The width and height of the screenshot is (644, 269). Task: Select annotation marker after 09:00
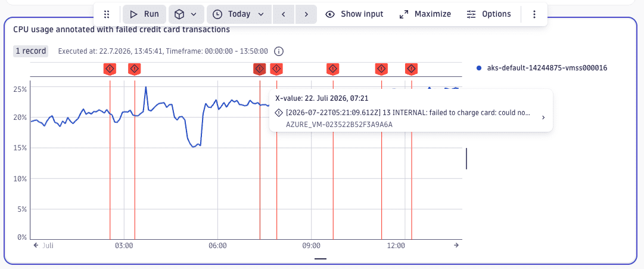point(332,69)
